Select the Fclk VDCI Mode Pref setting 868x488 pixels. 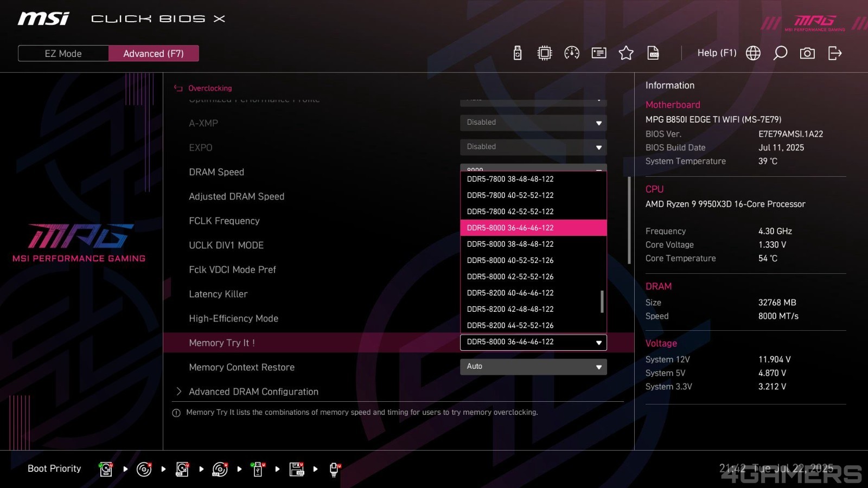pos(232,269)
